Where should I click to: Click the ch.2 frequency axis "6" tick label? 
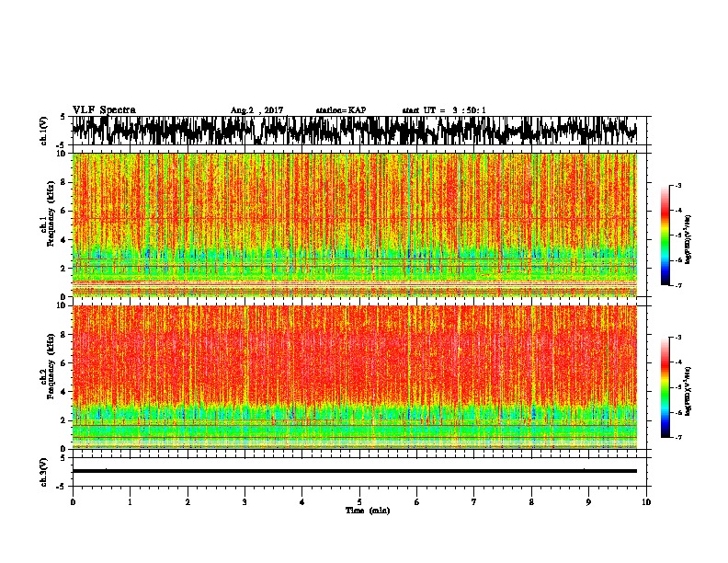[64, 362]
